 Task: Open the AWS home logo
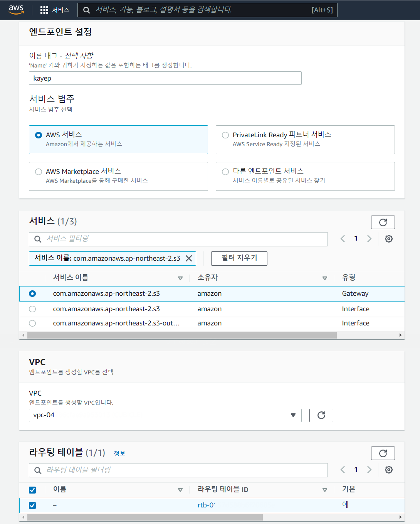coord(16,10)
